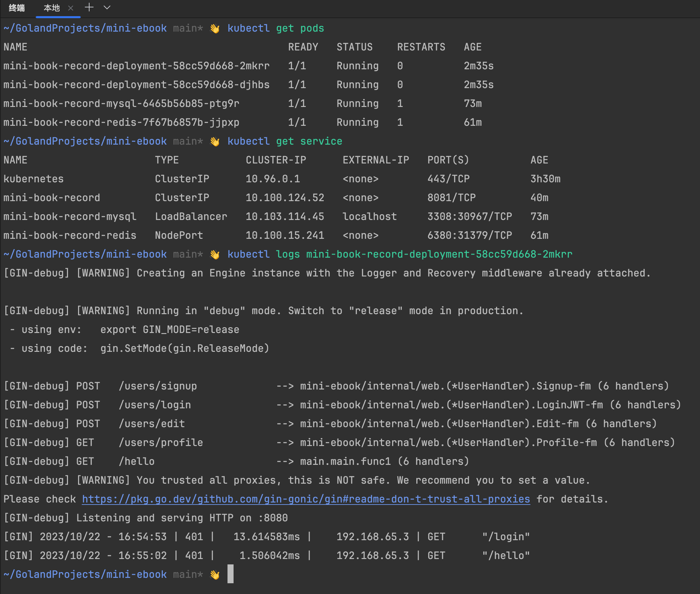700x594 pixels.
Task: Select cluster IP 10.100.124.52
Action: coord(285,198)
